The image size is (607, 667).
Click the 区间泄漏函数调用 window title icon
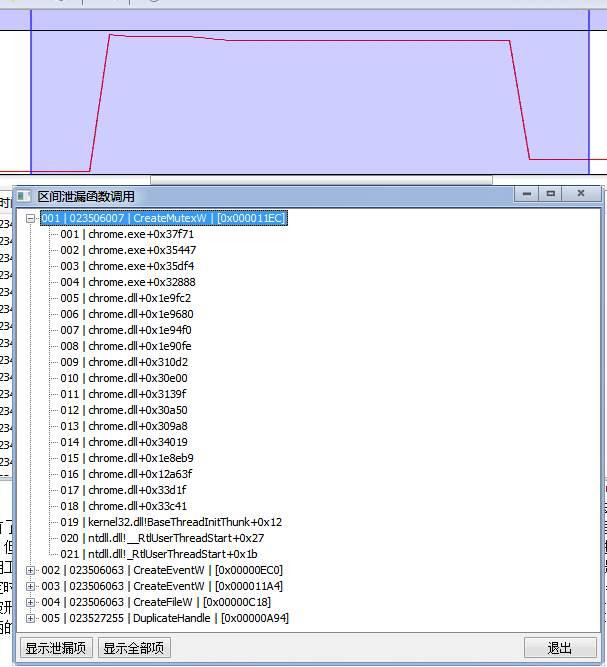coord(23,196)
